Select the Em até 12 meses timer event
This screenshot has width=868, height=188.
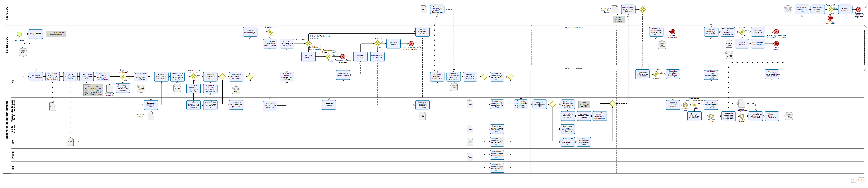742,116
